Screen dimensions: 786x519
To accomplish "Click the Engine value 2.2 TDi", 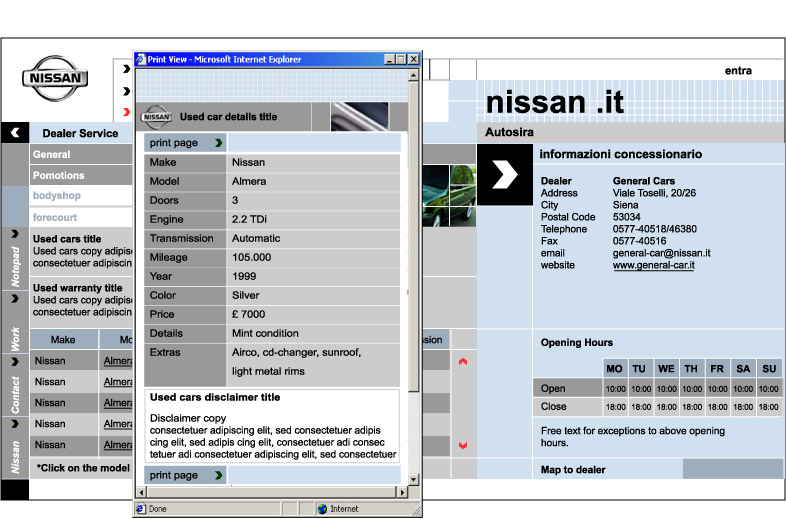I will 249,219.
